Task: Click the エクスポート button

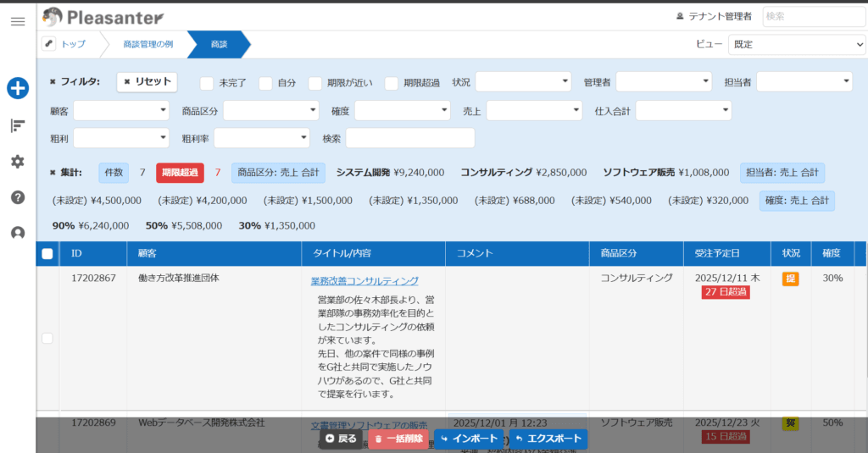Action: coord(548,439)
